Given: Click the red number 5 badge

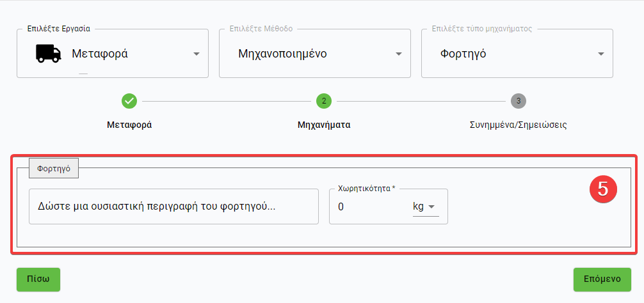Looking at the screenshot, I should 602,189.
